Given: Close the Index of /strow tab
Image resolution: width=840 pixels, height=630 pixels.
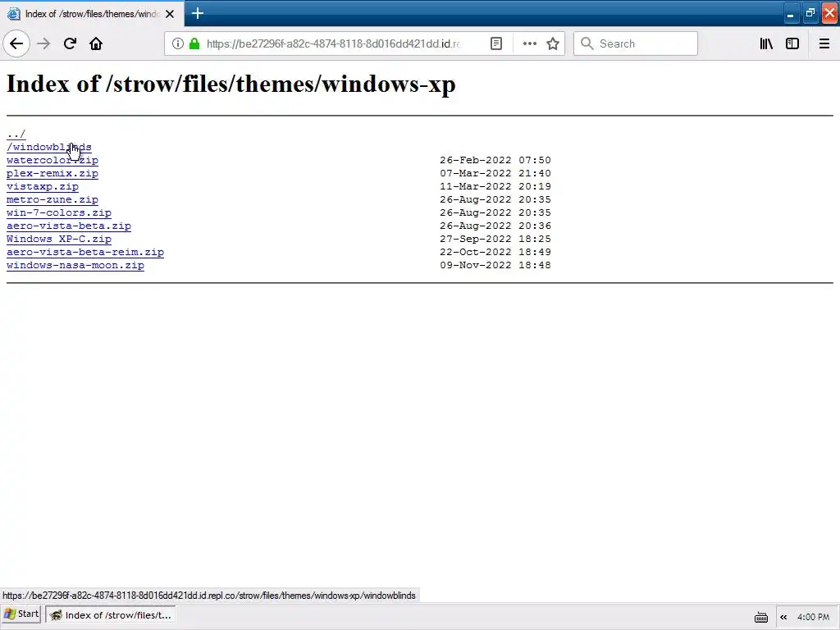Looking at the screenshot, I should (170, 14).
